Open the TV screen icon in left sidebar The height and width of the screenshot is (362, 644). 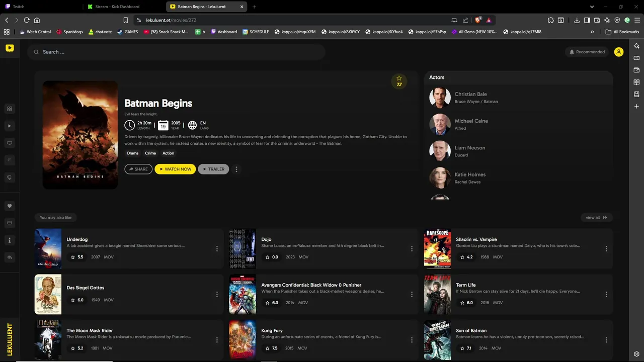click(10, 143)
